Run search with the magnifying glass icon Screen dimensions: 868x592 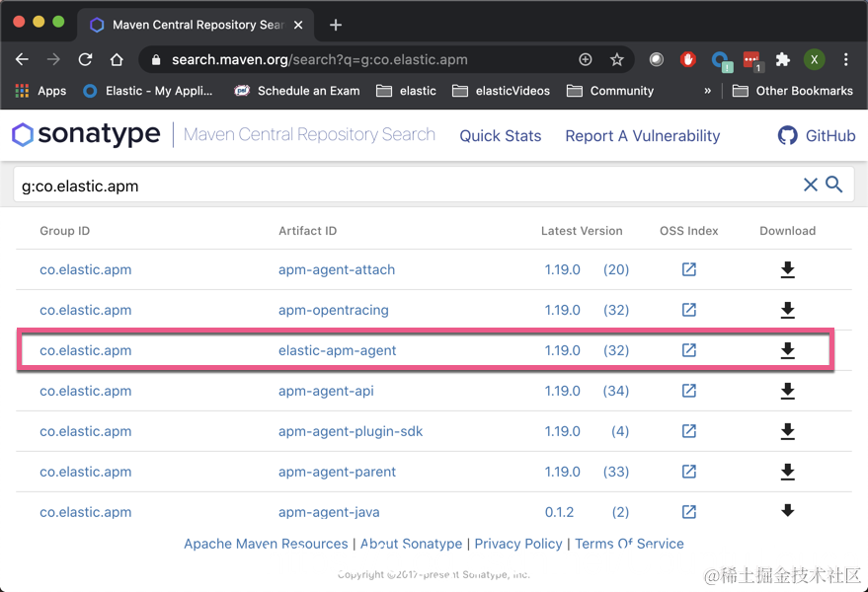point(833,185)
